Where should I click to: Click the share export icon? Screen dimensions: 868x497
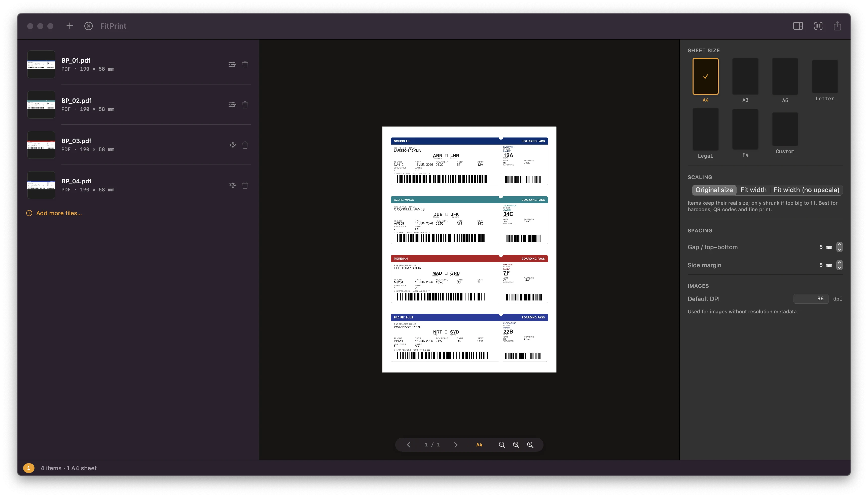click(837, 26)
